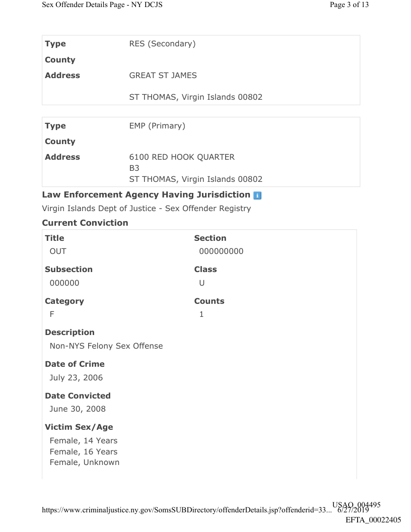Click the Current Conviction heading

tap(85, 223)
